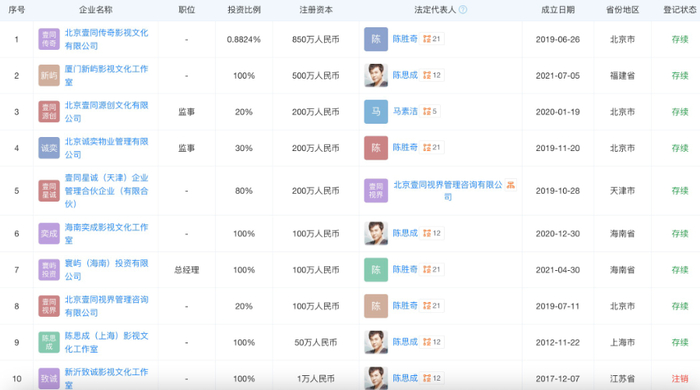Open 厦门新屿影视文化工作室 company link
700x390 pixels.
106,75
